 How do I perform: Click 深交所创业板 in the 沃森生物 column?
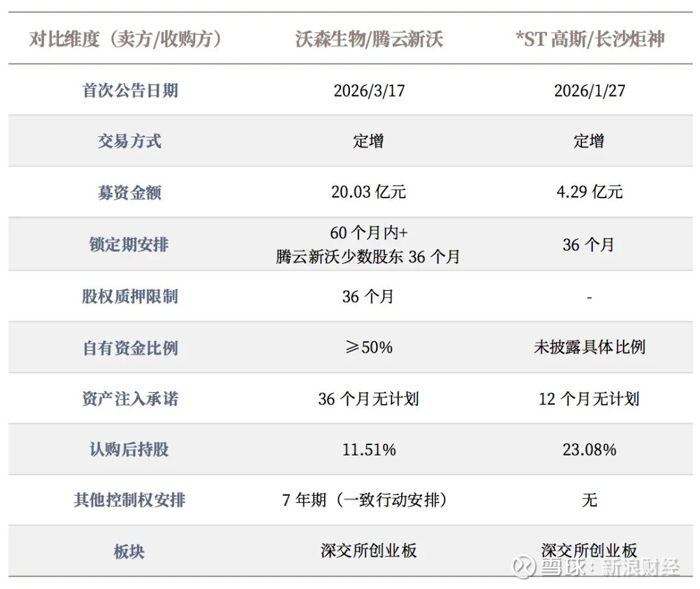369,551
